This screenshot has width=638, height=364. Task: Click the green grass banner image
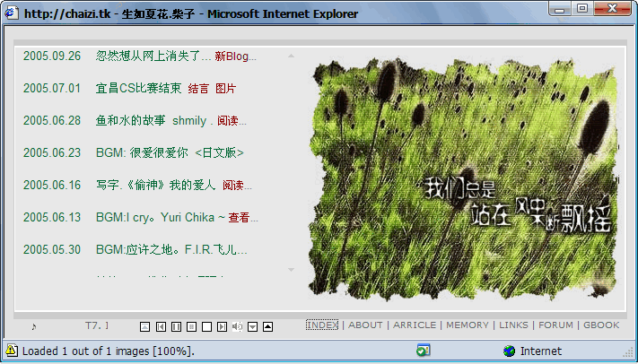(x=463, y=179)
